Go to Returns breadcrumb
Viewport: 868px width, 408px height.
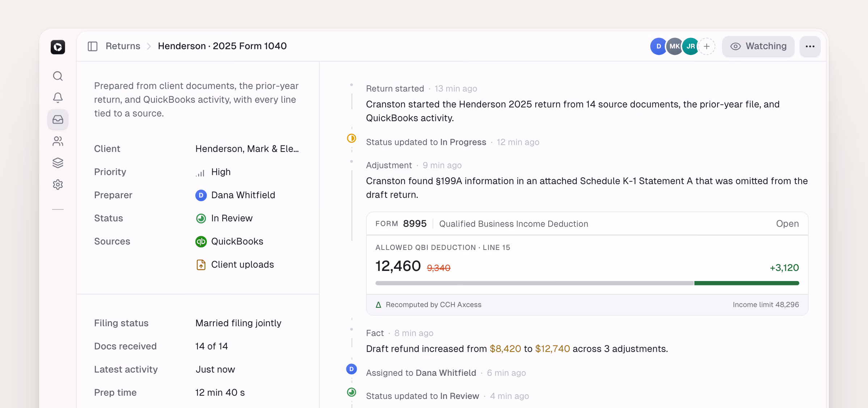click(x=123, y=46)
